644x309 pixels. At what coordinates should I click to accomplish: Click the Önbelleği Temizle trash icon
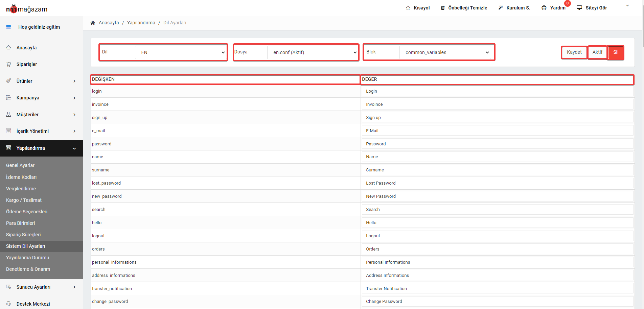click(443, 8)
